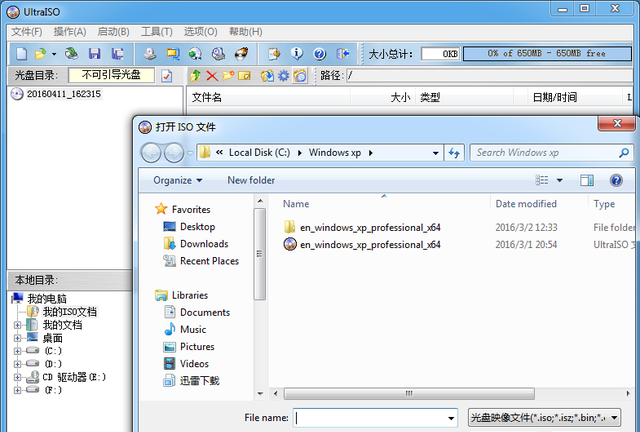Click the 650MB capacity progress bar

(x=547, y=53)
